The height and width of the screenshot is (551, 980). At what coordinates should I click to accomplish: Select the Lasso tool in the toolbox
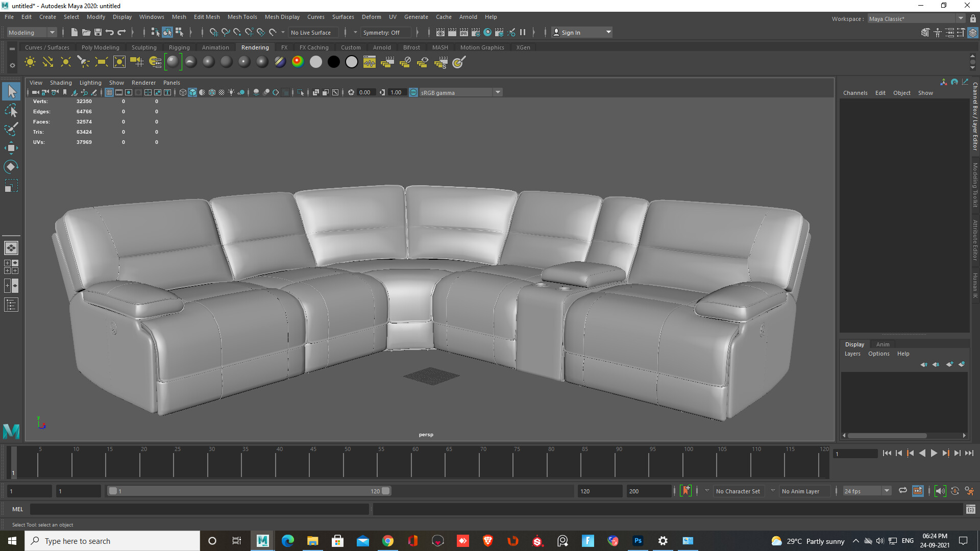coord(11,110)
